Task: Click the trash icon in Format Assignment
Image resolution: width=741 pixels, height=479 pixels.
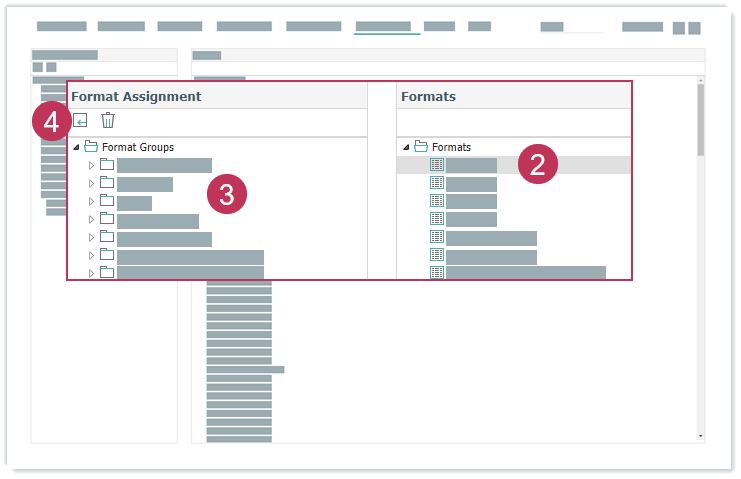Action: (108, 121)
